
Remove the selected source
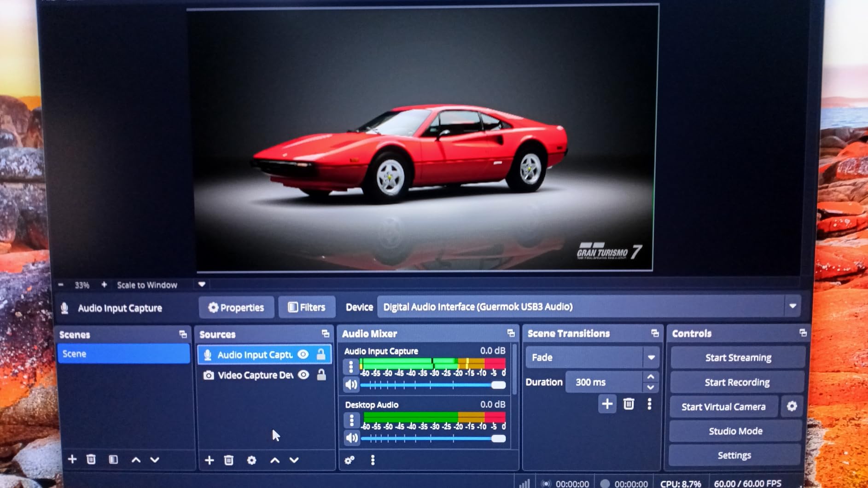point(229,460)
